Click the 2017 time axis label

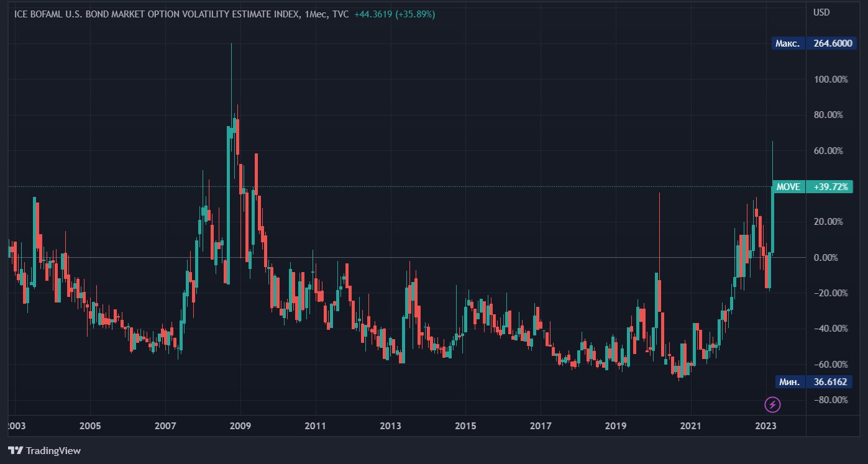tap(541, 426)
